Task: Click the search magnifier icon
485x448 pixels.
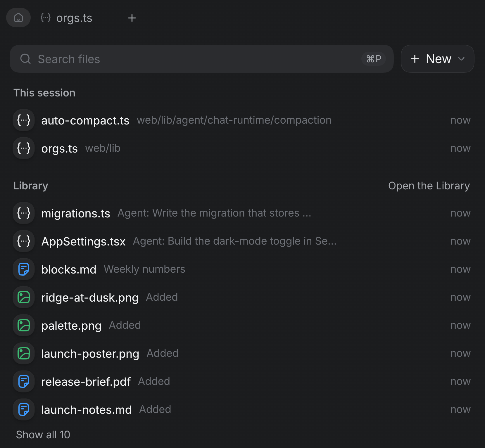Action: [x=25, y=59]
